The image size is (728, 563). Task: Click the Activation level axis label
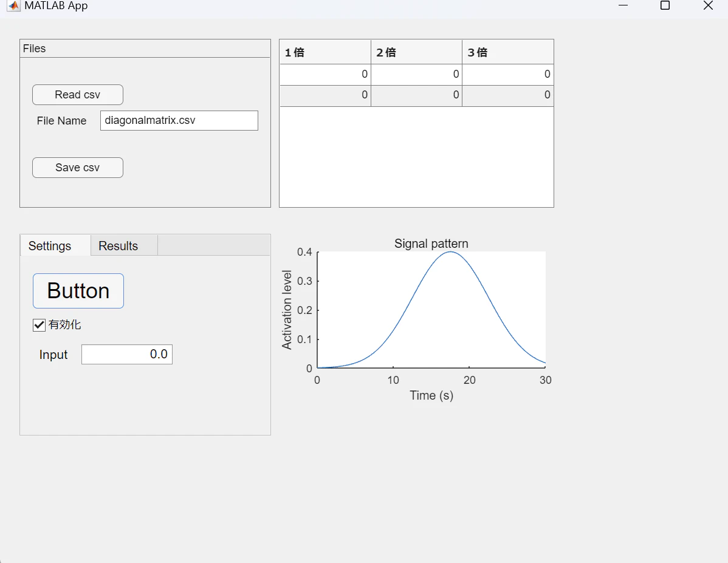point(287,310)
